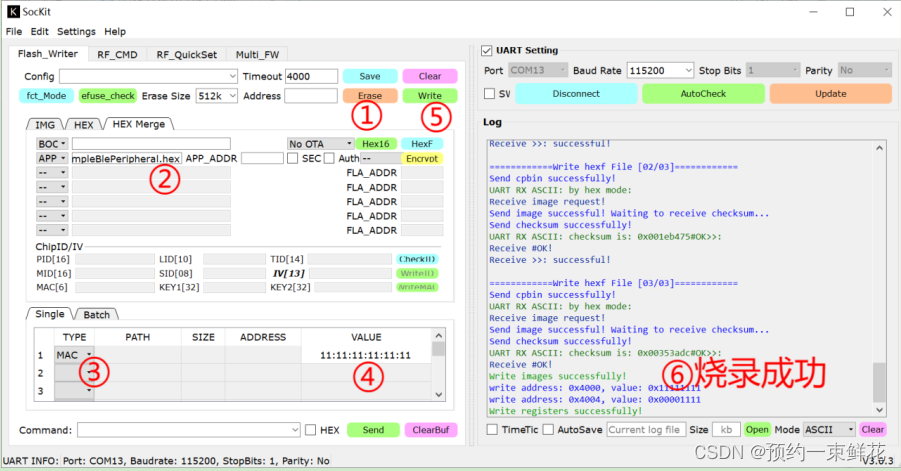Click the log scrollbar down arrow
This screenshot has height=471, width=901.
coord(879,410)
